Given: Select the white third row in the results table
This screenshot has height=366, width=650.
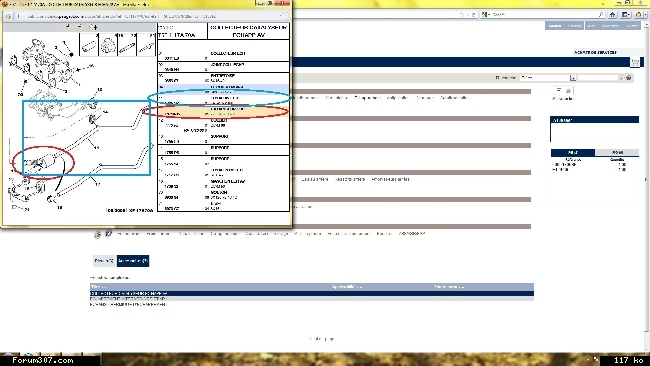Looking at the screenshot, I should tap(312, 304).
